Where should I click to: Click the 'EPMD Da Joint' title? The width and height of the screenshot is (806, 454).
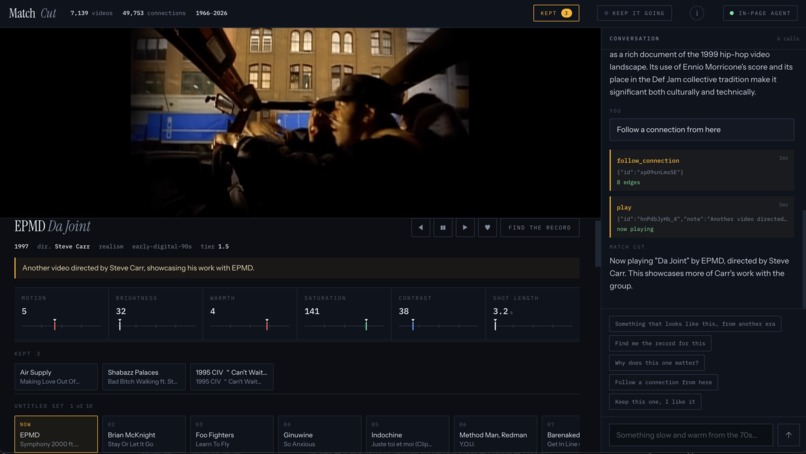coord(52,226)
